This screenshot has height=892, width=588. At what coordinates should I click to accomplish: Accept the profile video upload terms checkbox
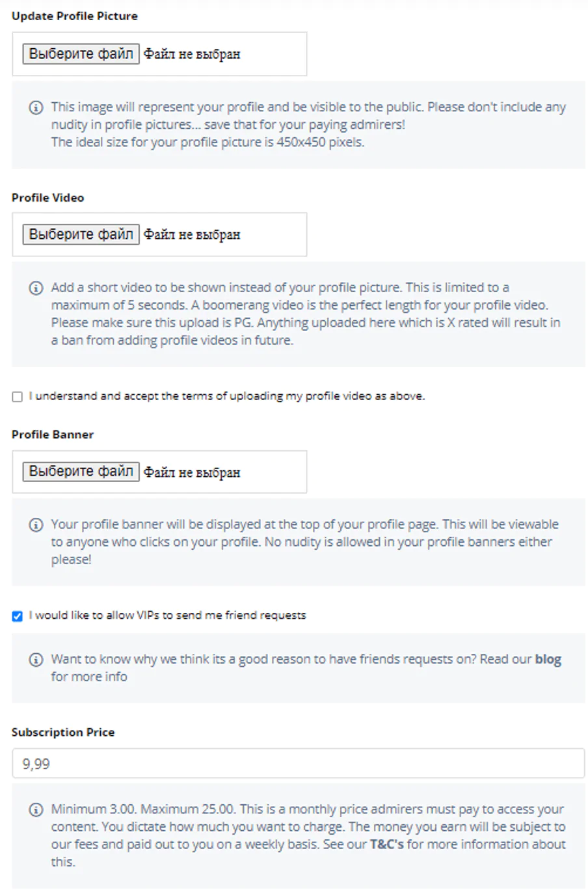(x=18, y=397)
